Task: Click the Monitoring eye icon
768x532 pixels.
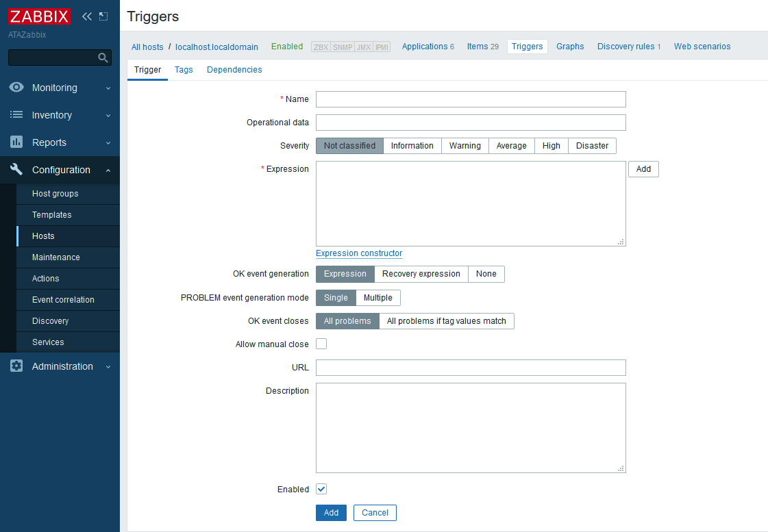Action: click(x=16, y=88)
